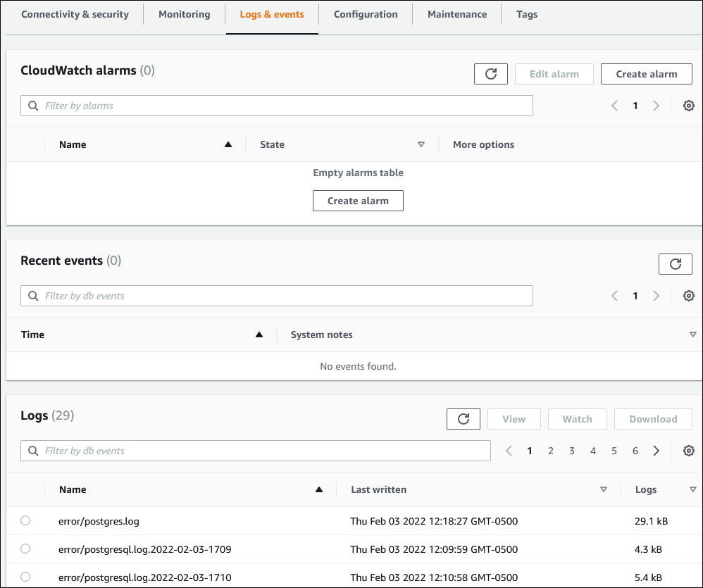Refresh the Recent events section
703x588 pixels.
[x=676, y=263]
